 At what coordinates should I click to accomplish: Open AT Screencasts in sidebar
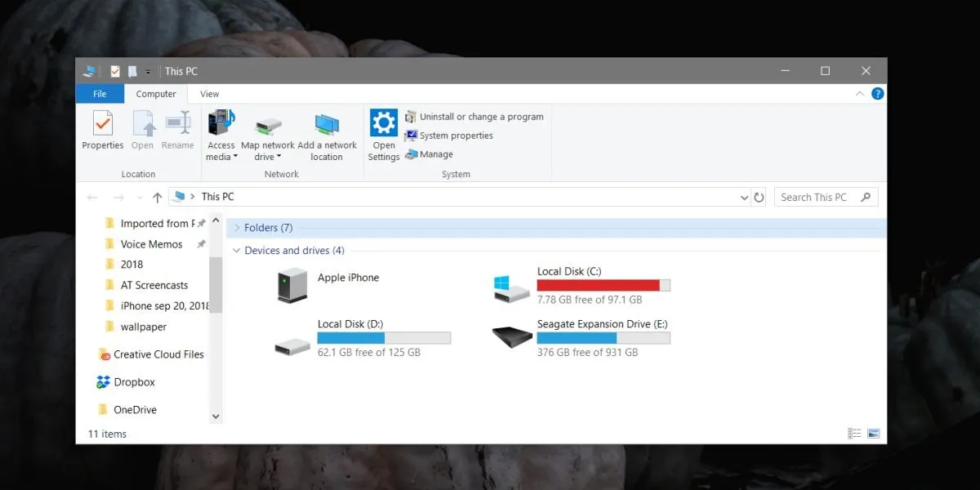coord(154,285)
